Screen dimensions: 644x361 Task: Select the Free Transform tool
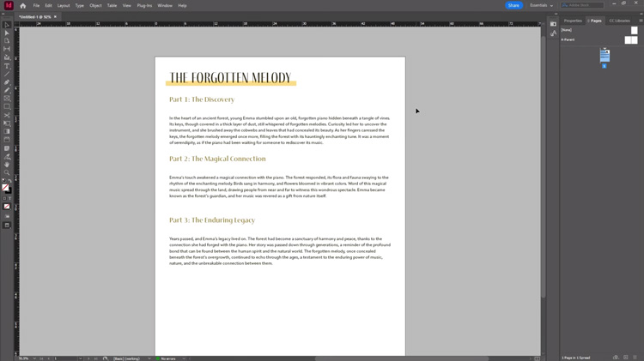click(x=7, y=123)
